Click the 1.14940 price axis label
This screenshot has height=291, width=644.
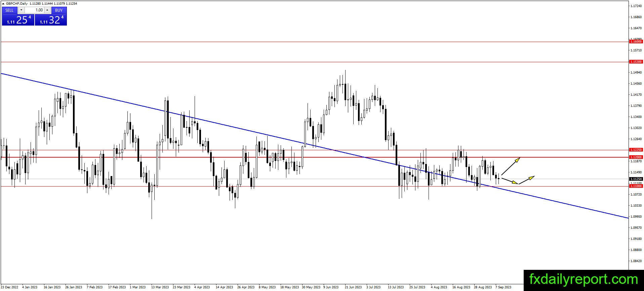coord(636,73)
